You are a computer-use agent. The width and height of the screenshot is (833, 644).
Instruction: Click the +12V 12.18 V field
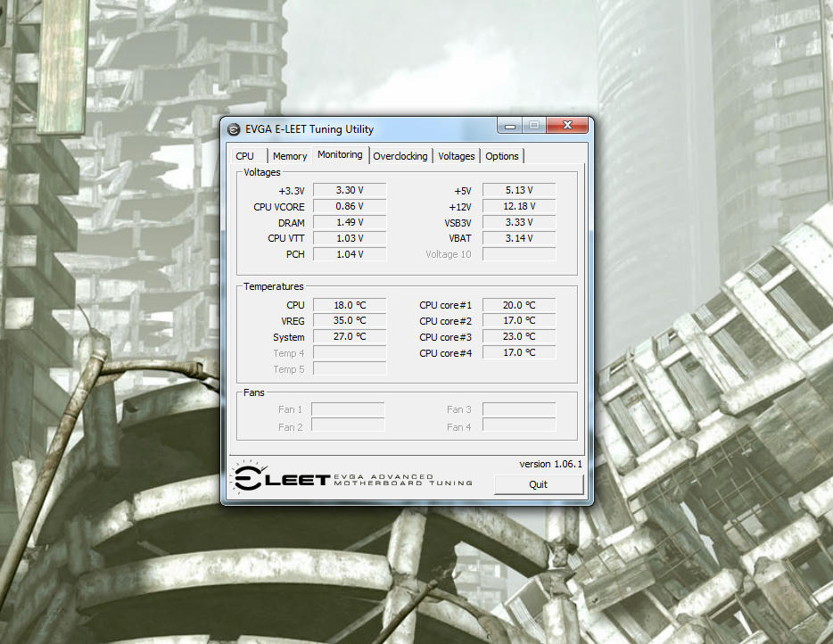[x=519, y=206]
